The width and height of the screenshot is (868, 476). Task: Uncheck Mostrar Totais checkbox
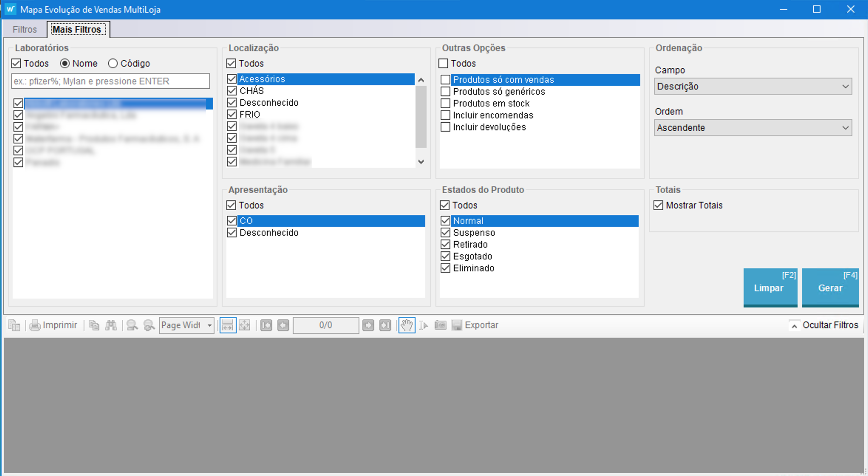point(658,205)
